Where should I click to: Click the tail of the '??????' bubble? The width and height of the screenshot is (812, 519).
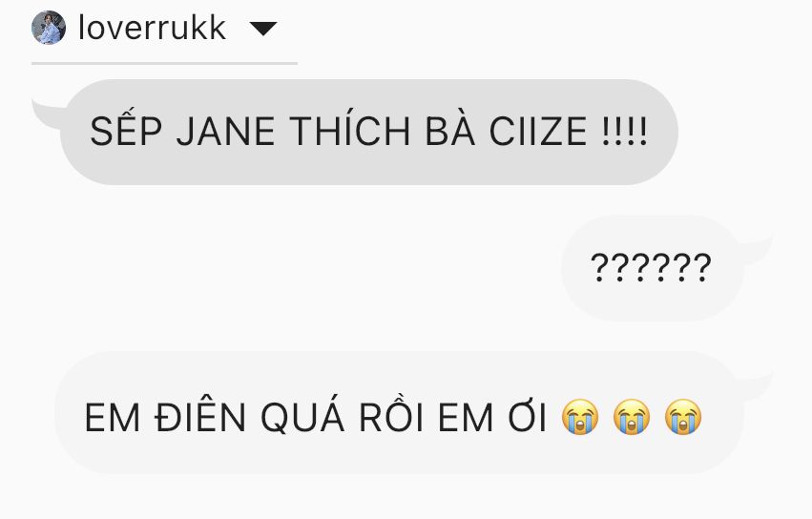[757, 250]
